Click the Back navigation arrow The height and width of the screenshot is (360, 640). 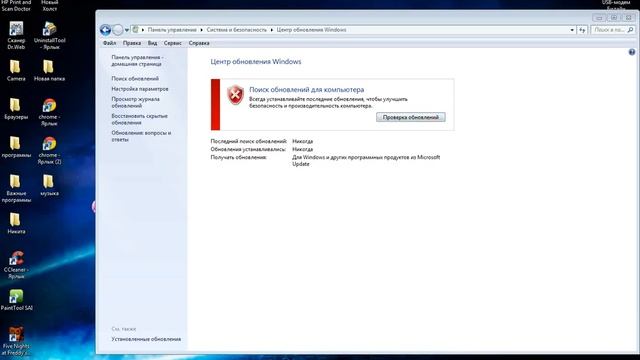click(105, 30)
